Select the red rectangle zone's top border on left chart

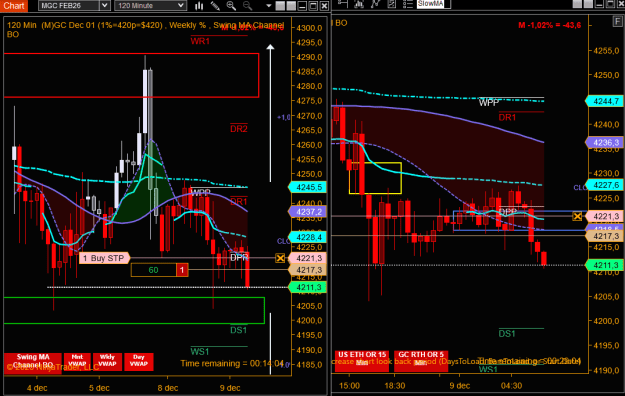[x=132, y=53]
